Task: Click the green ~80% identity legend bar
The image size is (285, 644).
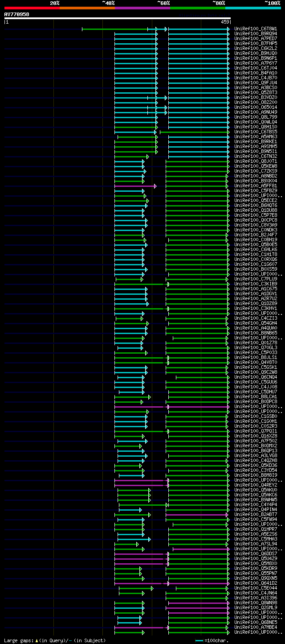Action: click(198, 8)
